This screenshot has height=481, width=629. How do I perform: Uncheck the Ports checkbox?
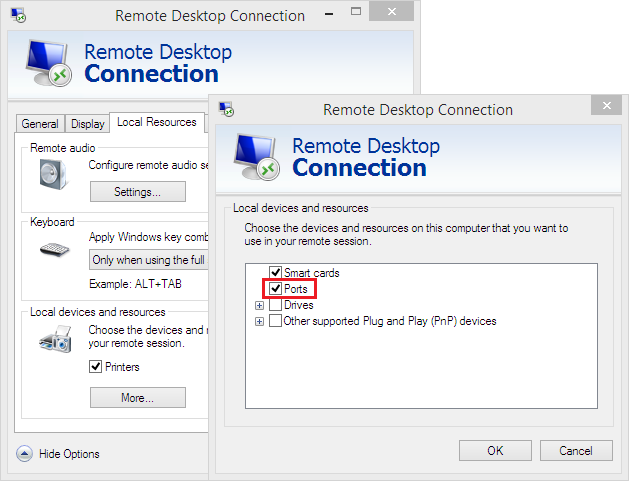275,289
